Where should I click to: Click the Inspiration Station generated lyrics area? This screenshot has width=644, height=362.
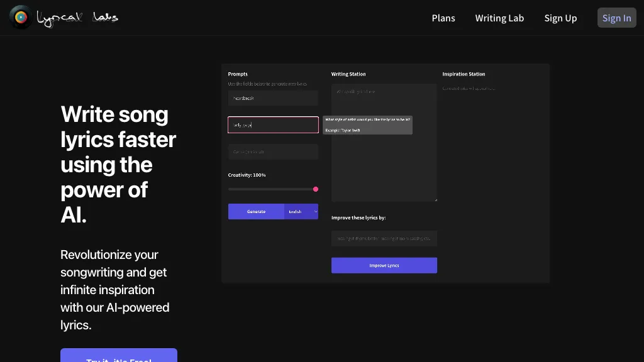tap(494, 157)
